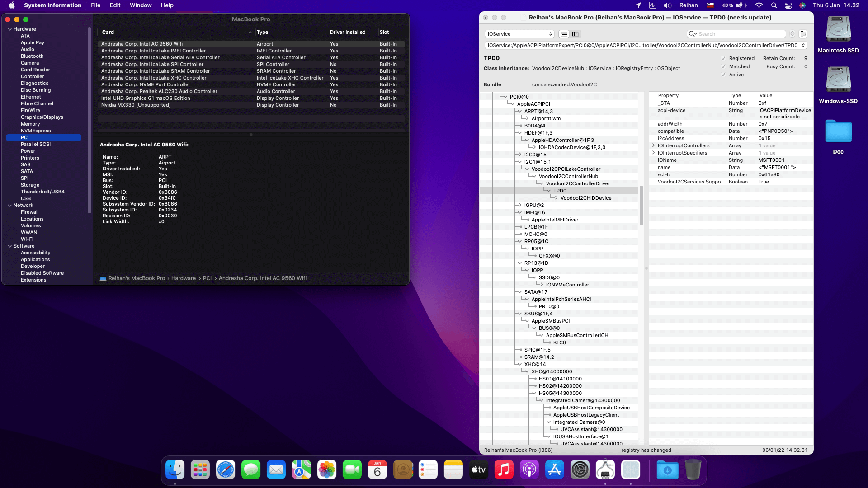Open Messages app in Dock
This screenshot has height=488, width=868.
(x=251, y=470)
